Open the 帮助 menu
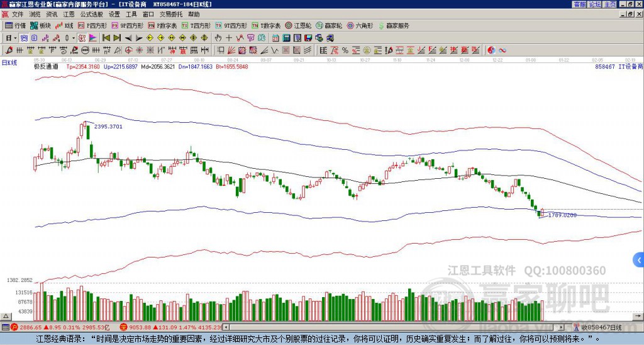This screenshot has height=345, width=644. click(194, 14)
